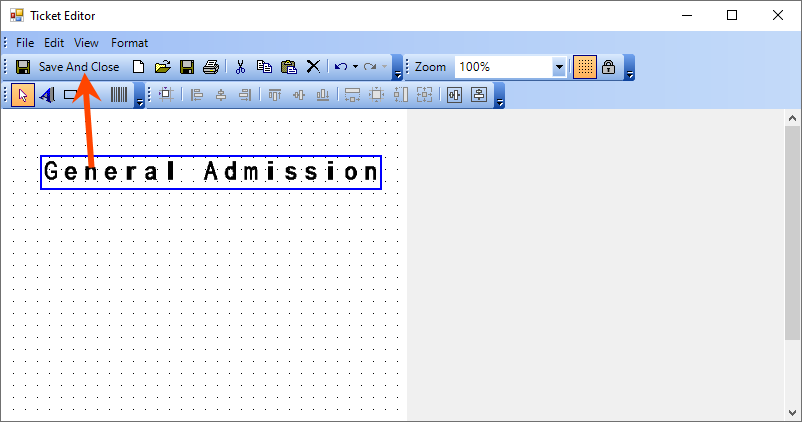Open the File menu

(x=25, y=43)
